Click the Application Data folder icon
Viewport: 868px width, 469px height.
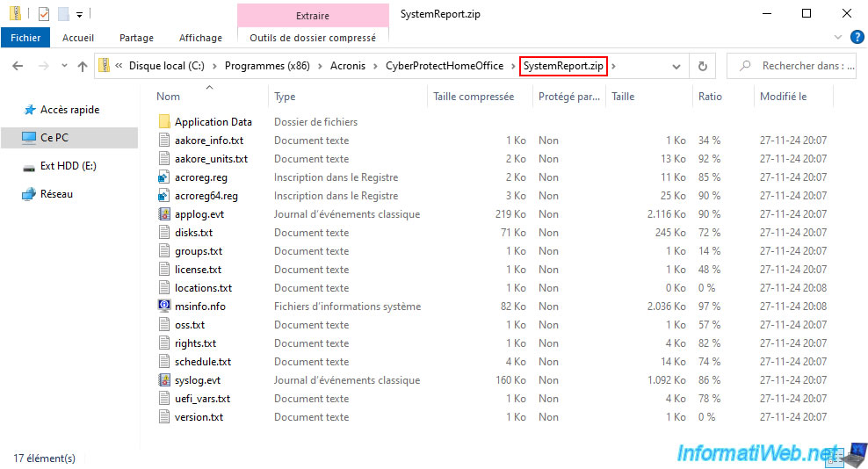point(164,122)
